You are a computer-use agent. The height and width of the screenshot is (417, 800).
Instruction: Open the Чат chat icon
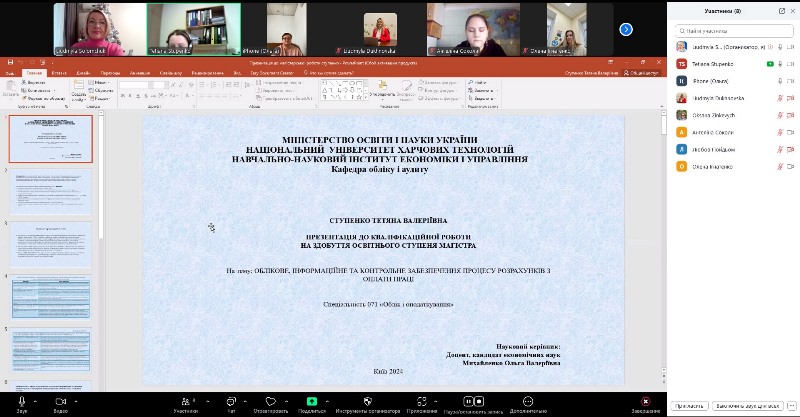click(230, 401)
